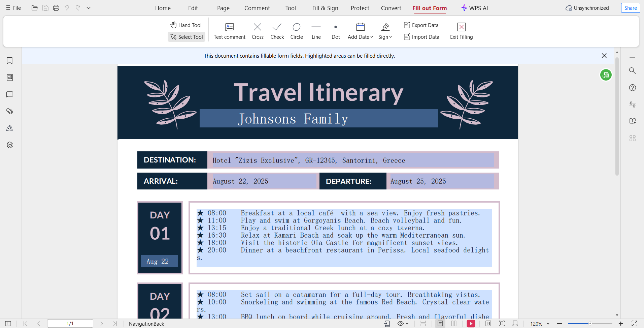This screenshot has height=328, width=644.
Task: Activate the Hand Tool
Action: pos(186,25)
